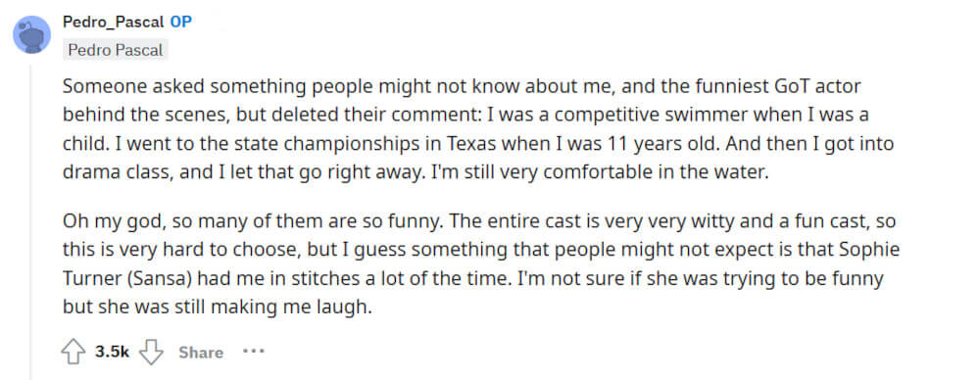Click the blue OP badge

(x=180, y=22)
